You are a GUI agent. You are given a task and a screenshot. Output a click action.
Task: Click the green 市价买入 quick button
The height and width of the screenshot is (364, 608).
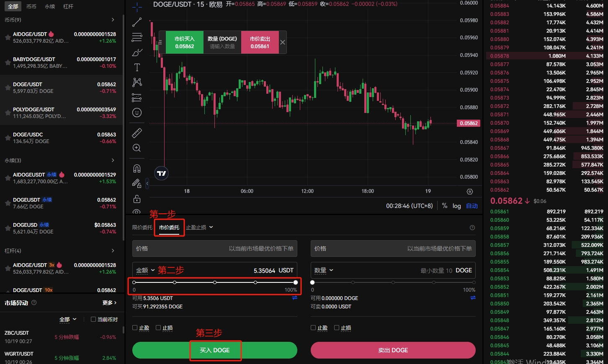(x=185, y=42)
